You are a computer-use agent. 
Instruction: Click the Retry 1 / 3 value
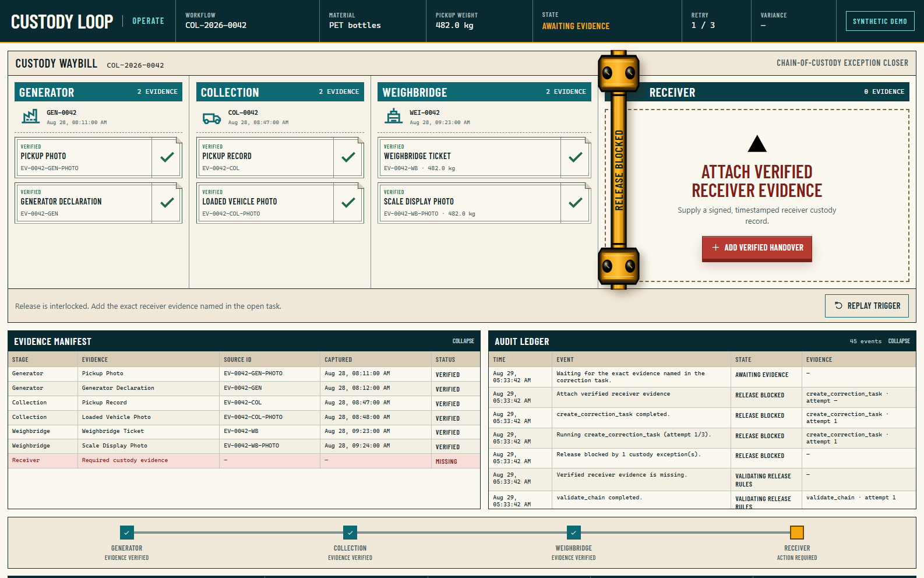click(x=703, y=26)
